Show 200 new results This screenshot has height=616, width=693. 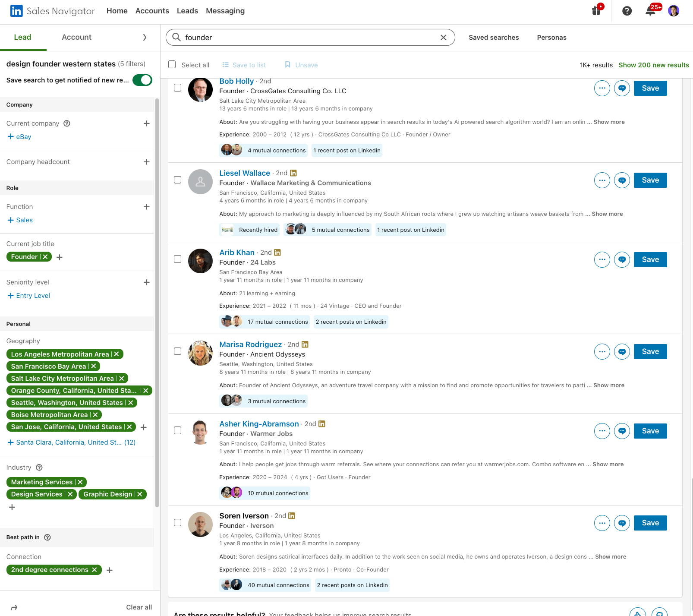point(654,65)
